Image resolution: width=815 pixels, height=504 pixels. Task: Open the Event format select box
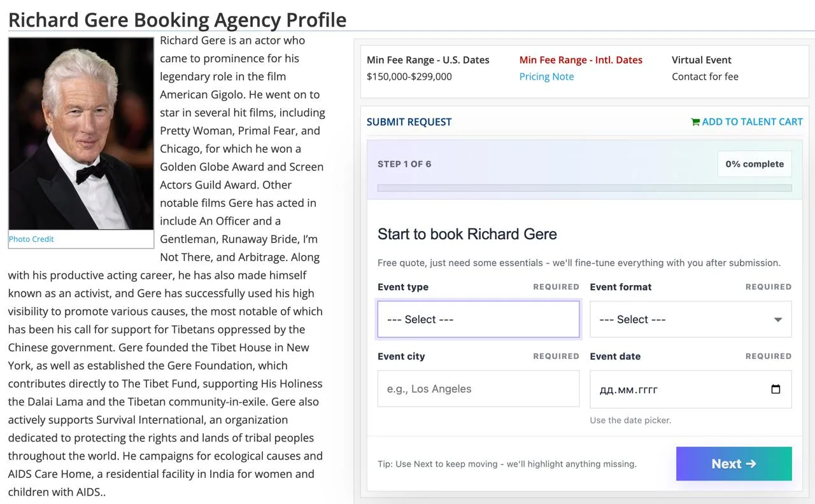point(691,319)
